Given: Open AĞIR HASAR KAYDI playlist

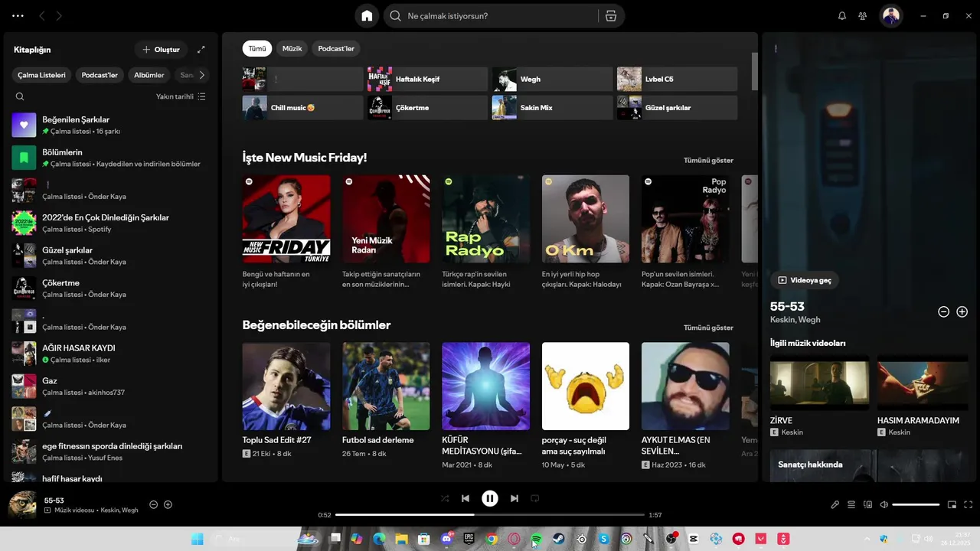Looking at the screenshot, I should coord(110,354).
